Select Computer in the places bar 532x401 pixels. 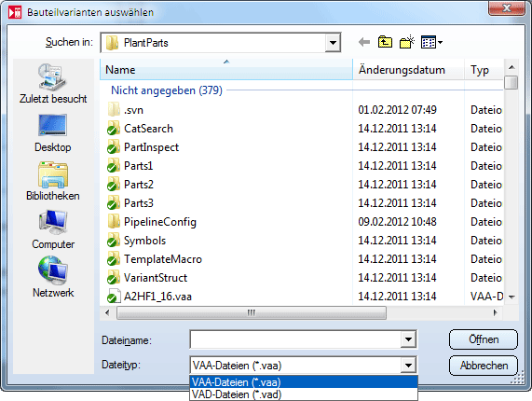coord(53,229)
